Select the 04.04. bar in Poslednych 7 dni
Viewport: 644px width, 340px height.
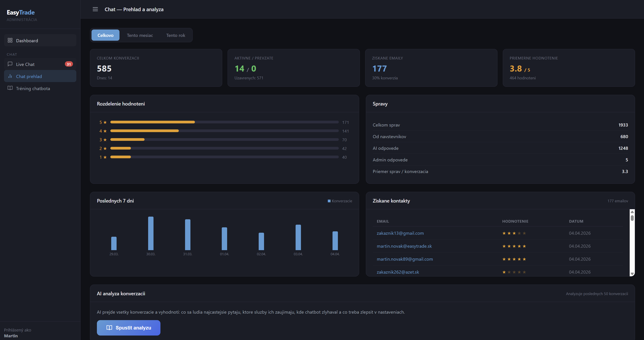(x=335, y=241)
